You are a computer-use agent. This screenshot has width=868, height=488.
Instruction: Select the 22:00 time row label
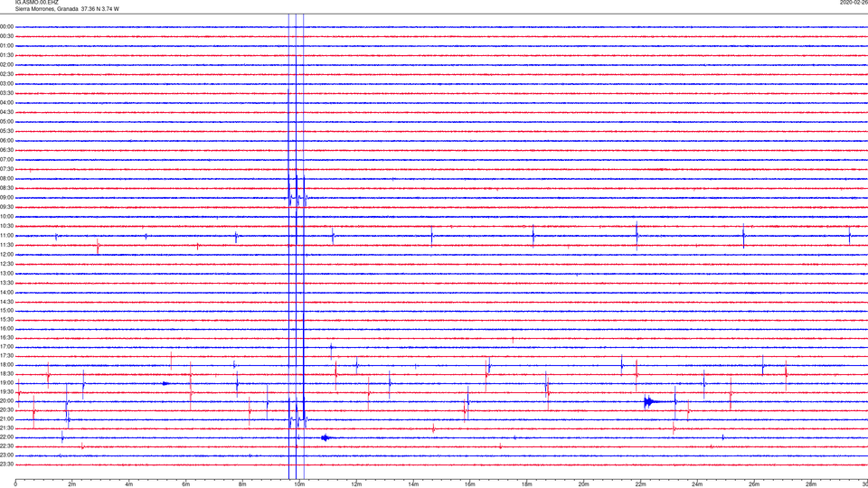tap(6, 437)
